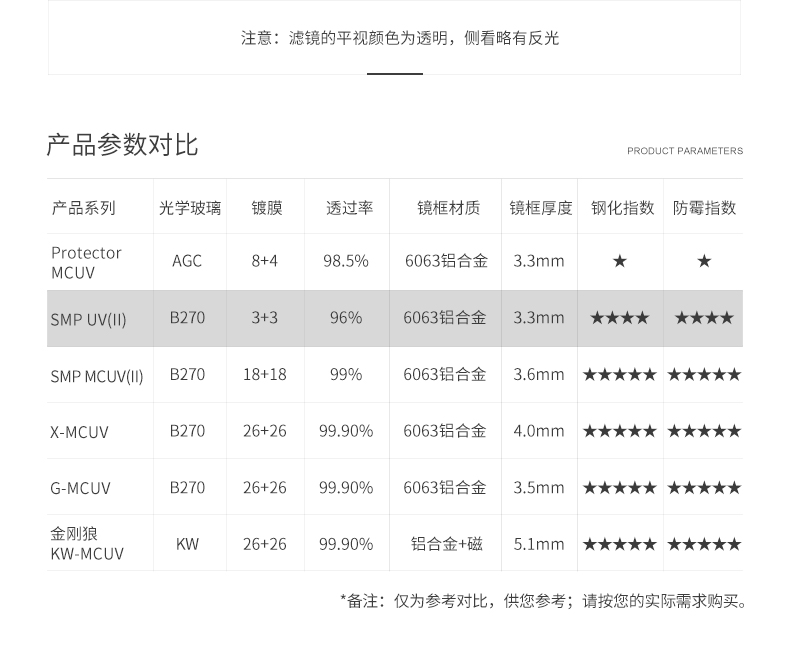Viewport: 790px width, 669px height.
Task: Click 3.3mm in the Protector MCUV row
Action: point(539,261)
